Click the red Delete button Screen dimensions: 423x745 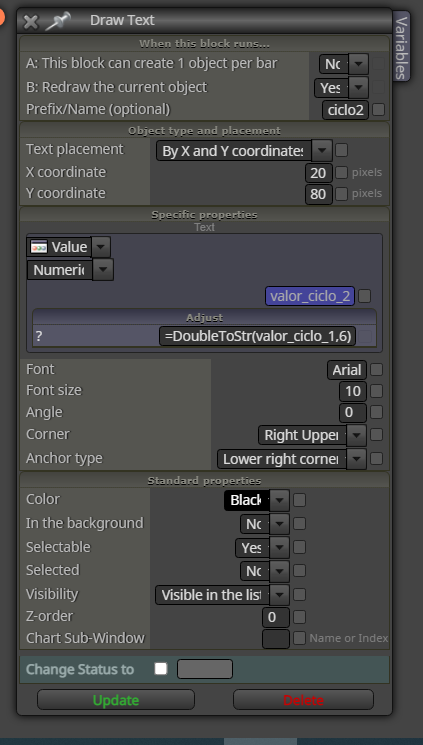click(x=303, y=700)
